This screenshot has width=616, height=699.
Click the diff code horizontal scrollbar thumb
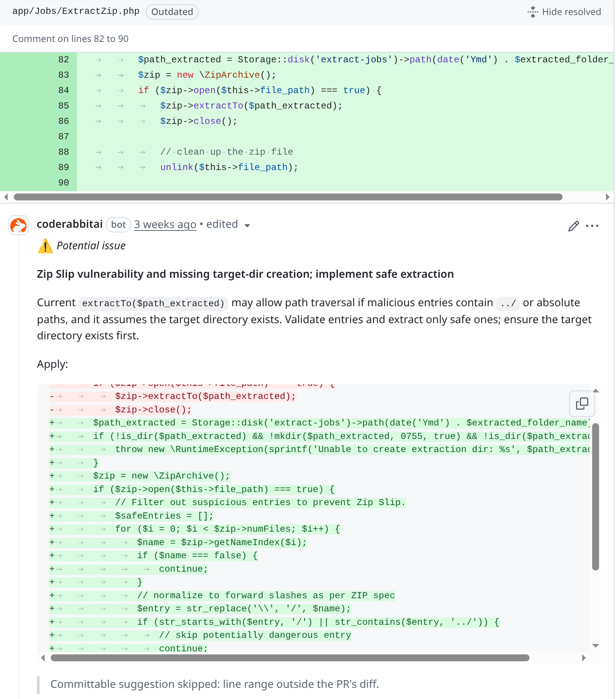288,197
